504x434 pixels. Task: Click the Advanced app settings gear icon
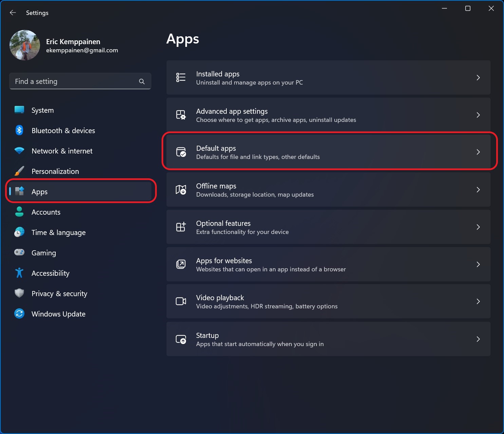pos(181,115)
